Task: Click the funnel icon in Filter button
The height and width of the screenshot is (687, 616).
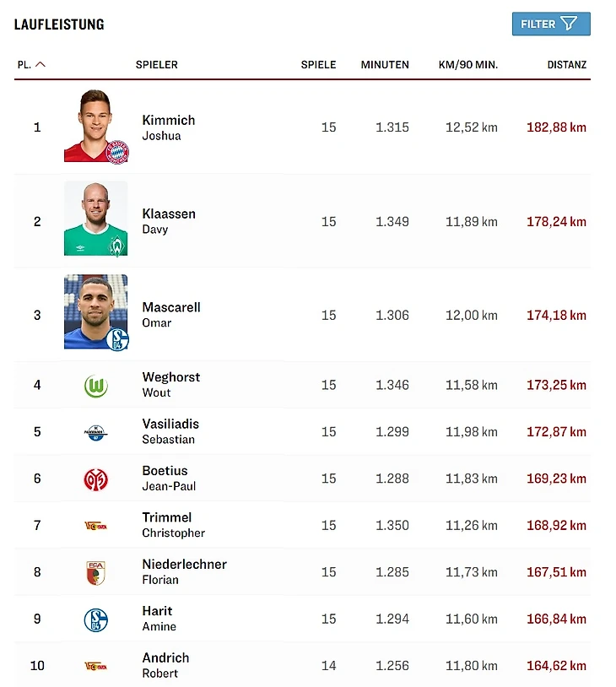Action: 569,24
